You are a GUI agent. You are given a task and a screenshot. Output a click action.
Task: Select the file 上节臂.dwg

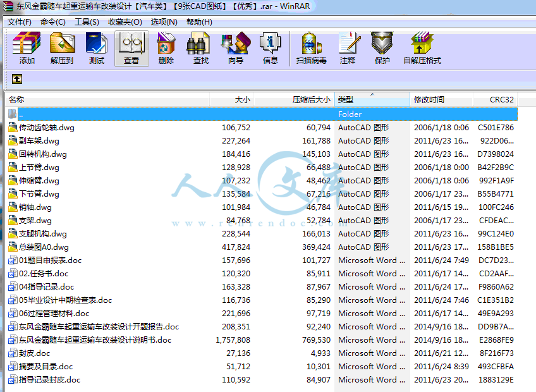pos(39,168)
